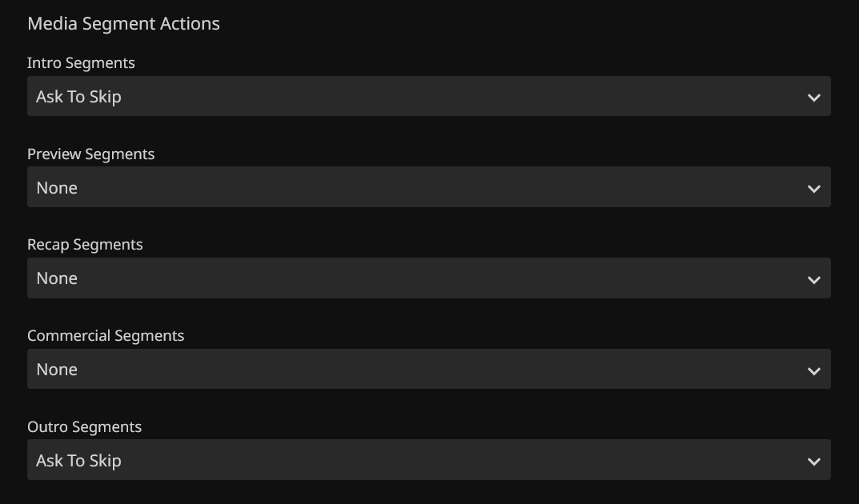This screenshot has width=859, height=504.
Task: Select the "Outro Segments" label text
Action: click(x=84, y=427)
